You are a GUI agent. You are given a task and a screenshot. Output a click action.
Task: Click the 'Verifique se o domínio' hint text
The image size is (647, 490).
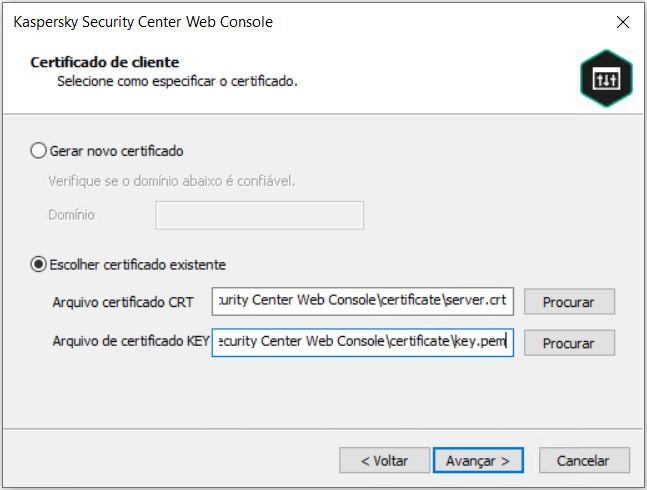pos(172,181)
